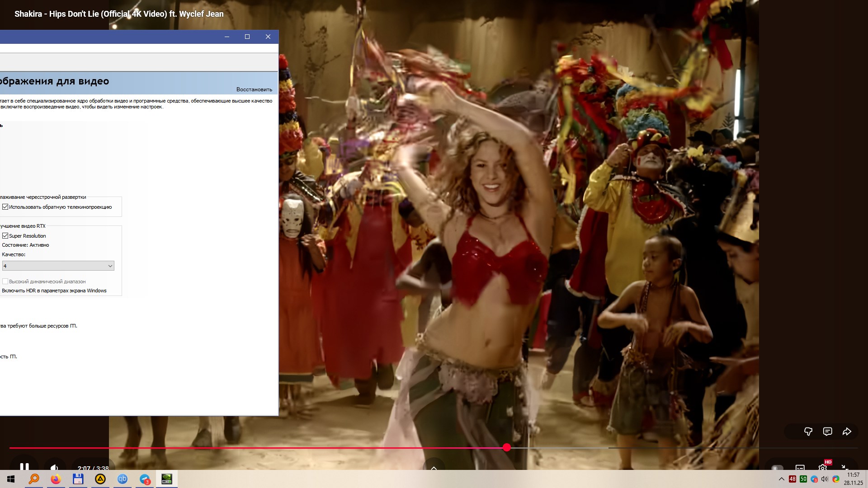Screen dimensions: 868x488
Task: Click the share arrow icon
Action: click(x=847, y=432)
